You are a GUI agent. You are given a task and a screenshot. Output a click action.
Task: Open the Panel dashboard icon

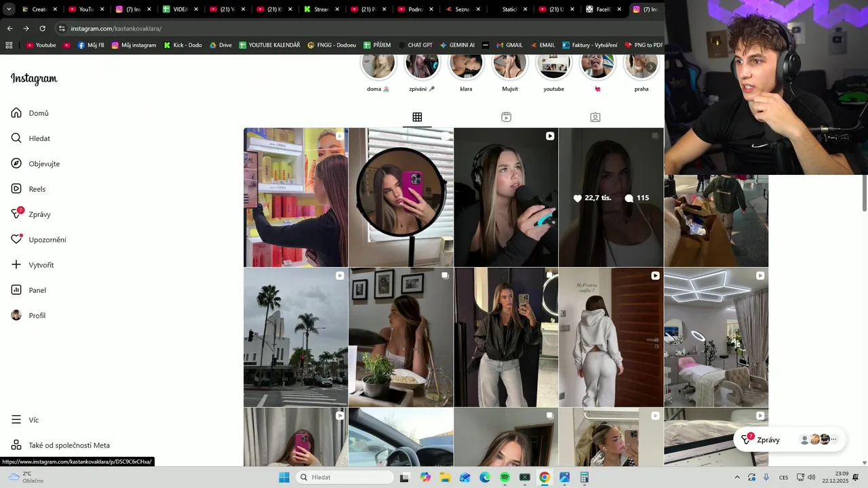16,290
